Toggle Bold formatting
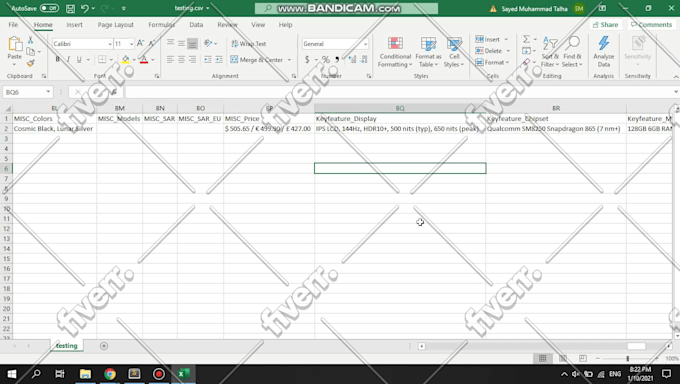 pyautogui.click(x=57, y=59)
